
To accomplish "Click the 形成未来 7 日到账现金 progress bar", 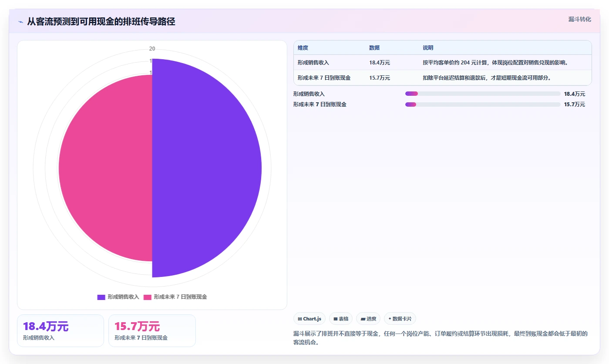I will coord(483,104).
